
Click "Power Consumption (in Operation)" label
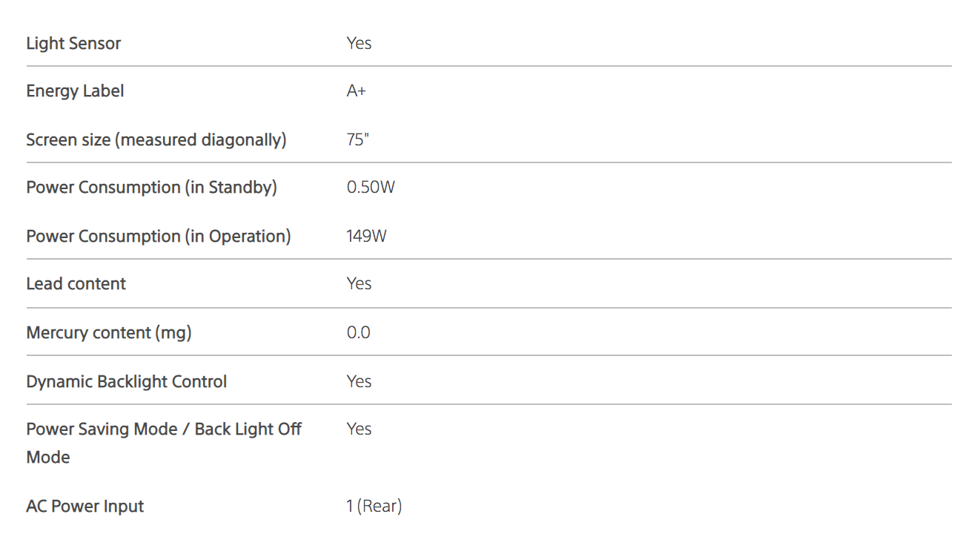pyautogui.click(x=158, y=236)
